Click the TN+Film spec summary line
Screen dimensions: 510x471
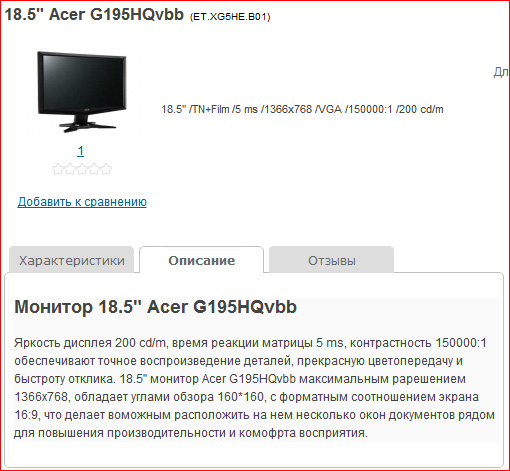point(302,109)
